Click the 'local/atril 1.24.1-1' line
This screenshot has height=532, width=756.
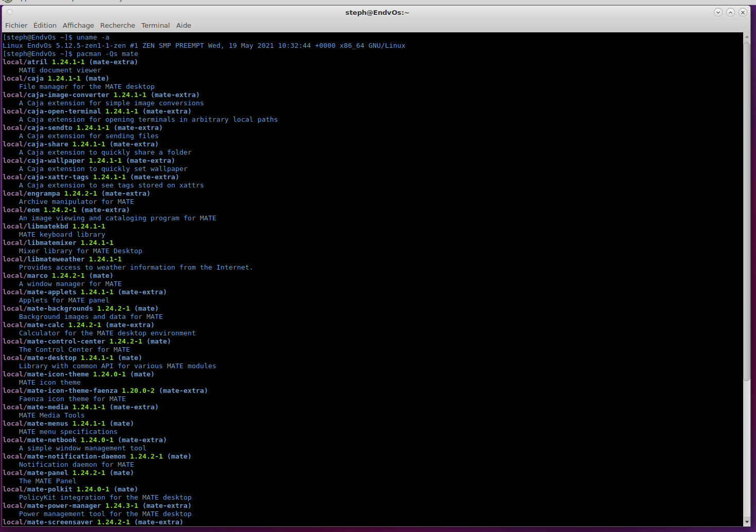point(70,62)
